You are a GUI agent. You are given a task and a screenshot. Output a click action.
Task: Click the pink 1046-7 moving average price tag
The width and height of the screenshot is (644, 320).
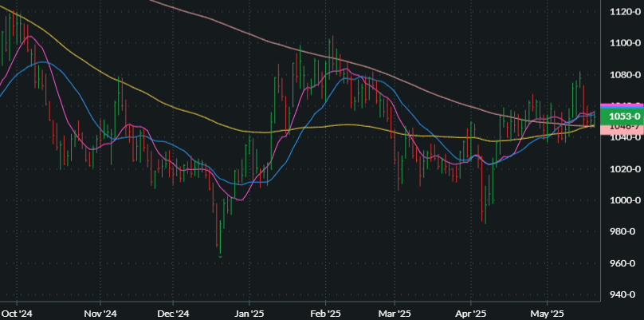622,129
